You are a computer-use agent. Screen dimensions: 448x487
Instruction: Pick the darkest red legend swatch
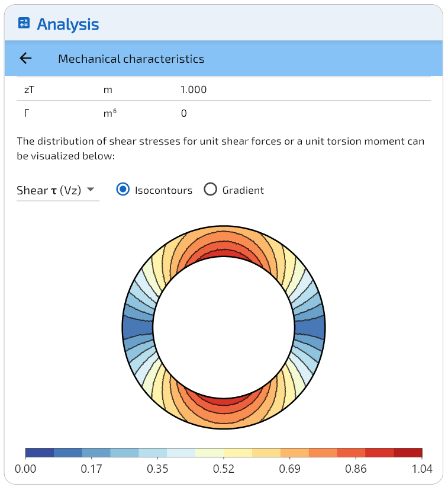pos(408,453)
